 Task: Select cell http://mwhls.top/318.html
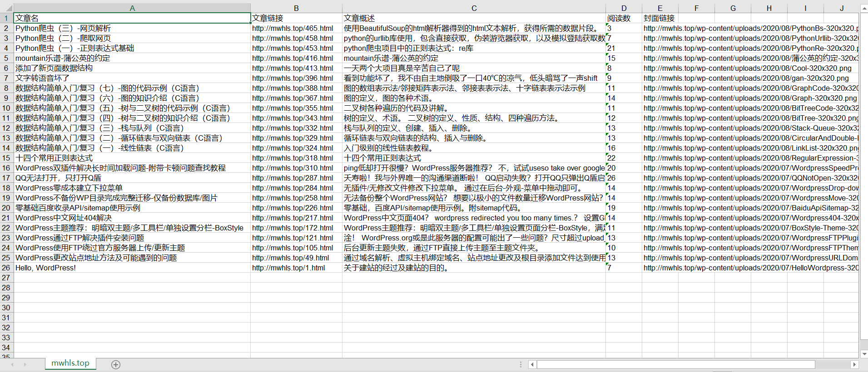pos(296,158)
